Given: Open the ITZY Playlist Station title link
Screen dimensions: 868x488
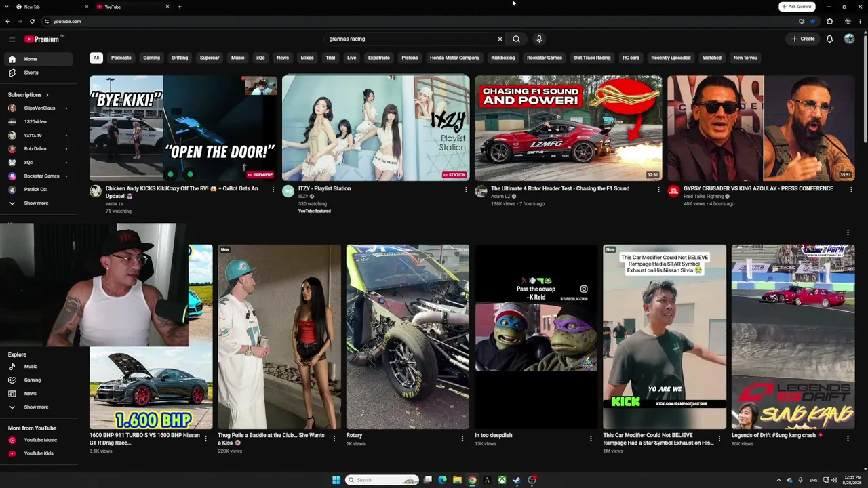Looking at the screenshot, I should click(x=324, y=188).
